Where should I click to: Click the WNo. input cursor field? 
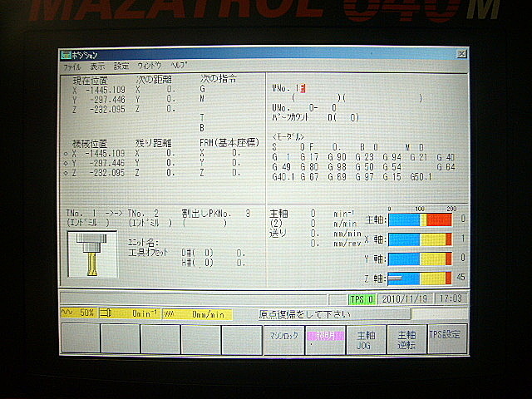(x=303, y=89)
